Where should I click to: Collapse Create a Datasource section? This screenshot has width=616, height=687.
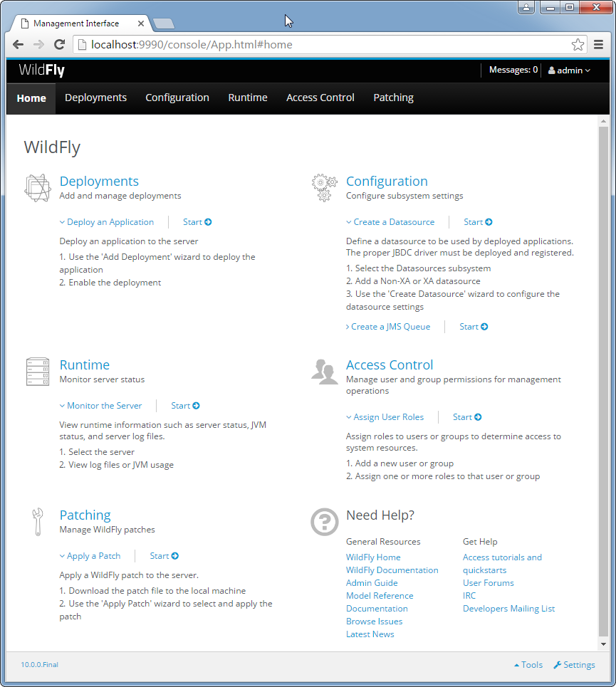pyautogui.click(x=390, y=222)
